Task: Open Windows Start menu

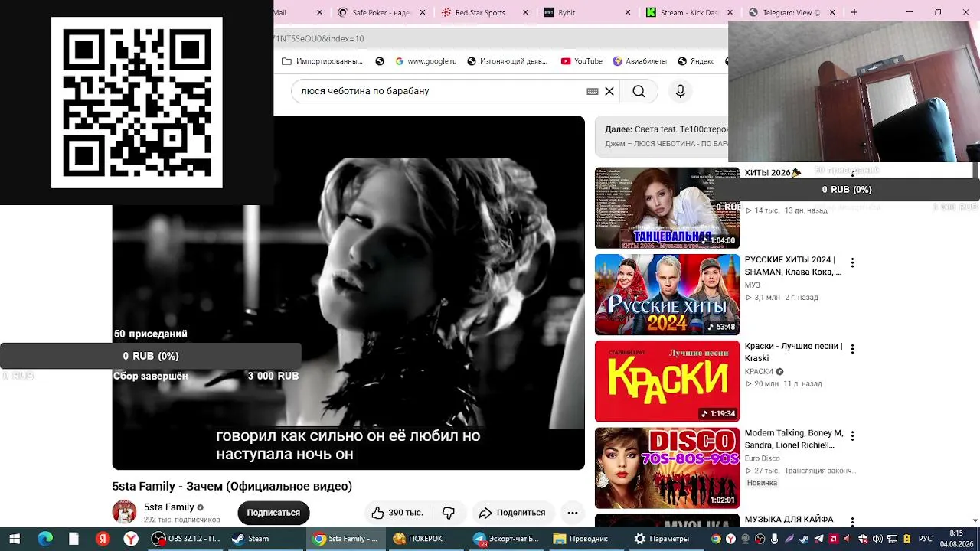Action: (x=14, y=539)
